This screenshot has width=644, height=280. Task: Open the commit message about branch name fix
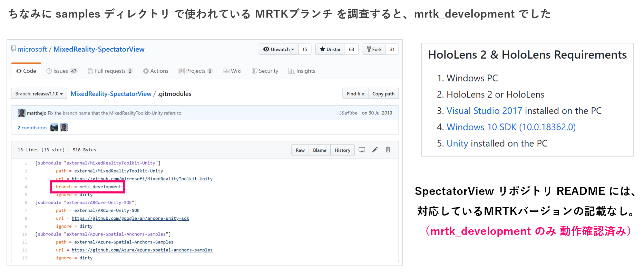point(115,113)
